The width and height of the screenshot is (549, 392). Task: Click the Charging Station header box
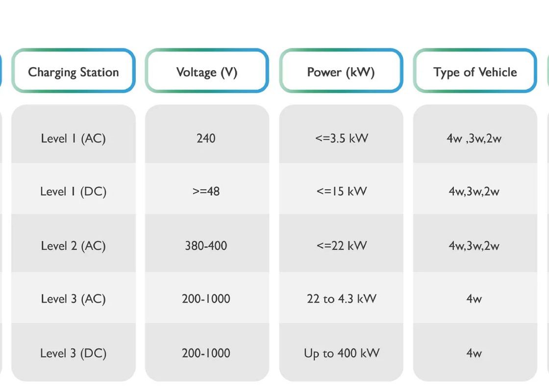point(74,71)
